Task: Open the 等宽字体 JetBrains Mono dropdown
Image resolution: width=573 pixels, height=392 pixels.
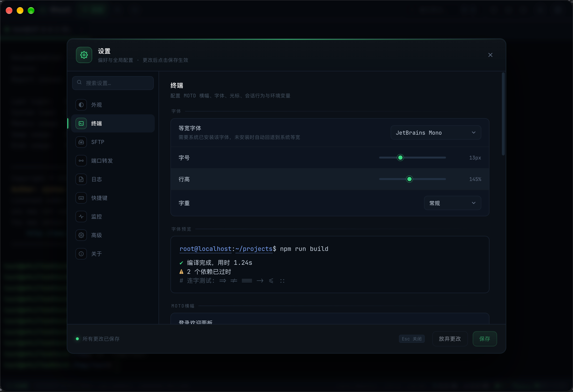Action: click(436, 133)
